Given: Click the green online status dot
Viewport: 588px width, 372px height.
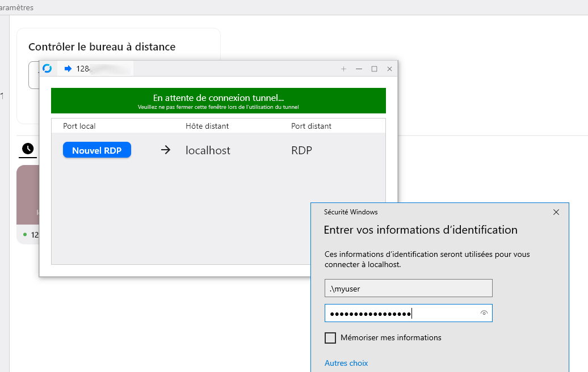Looking at the screenshot, I should pyautogui.click(x=24, y=235).
